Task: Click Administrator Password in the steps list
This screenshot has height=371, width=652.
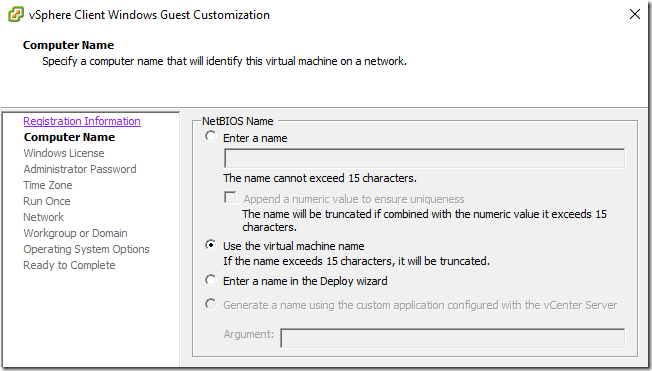Action: (80, 169)
